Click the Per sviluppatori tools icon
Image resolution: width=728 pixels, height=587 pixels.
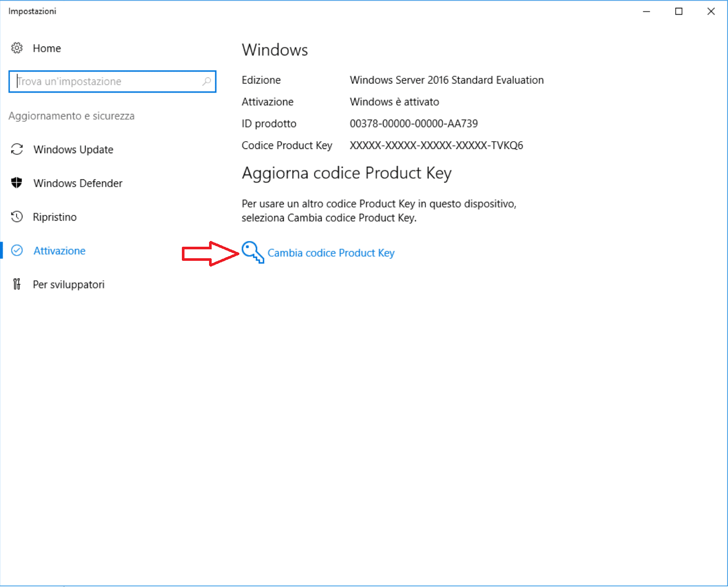pos(17,284)
